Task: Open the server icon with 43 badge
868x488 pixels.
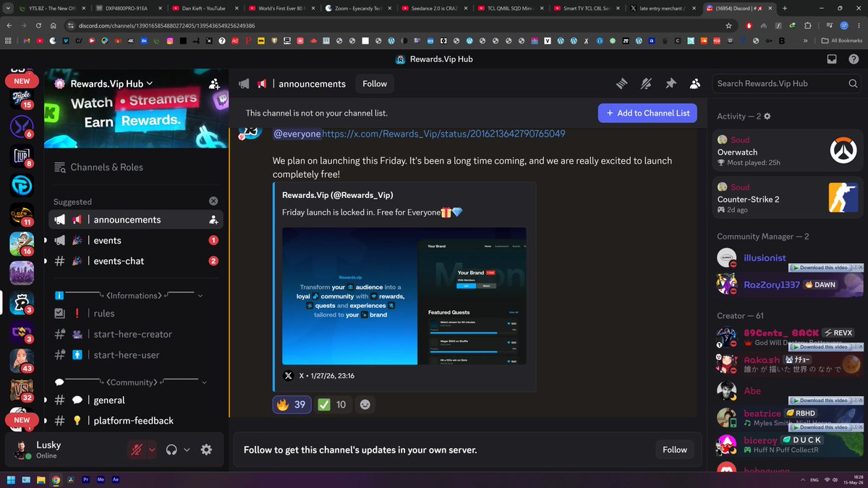Action: pos(22,361)
